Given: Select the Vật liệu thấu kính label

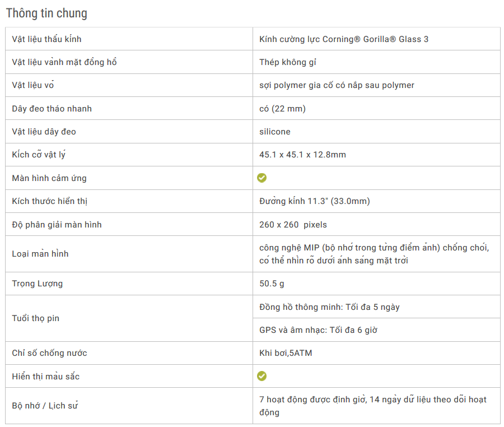Looking at the screenshot, I should [46, 39].
